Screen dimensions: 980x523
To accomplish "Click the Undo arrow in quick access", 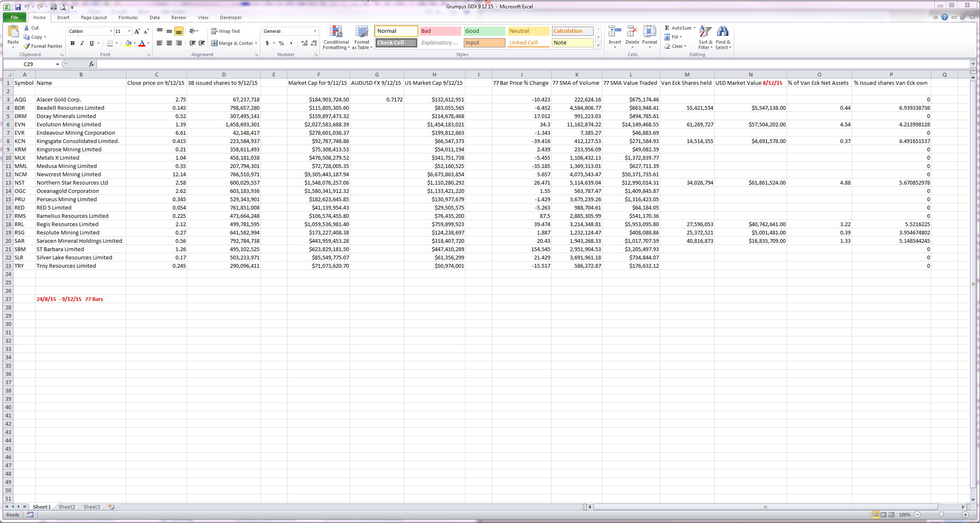I will (27, 7).
